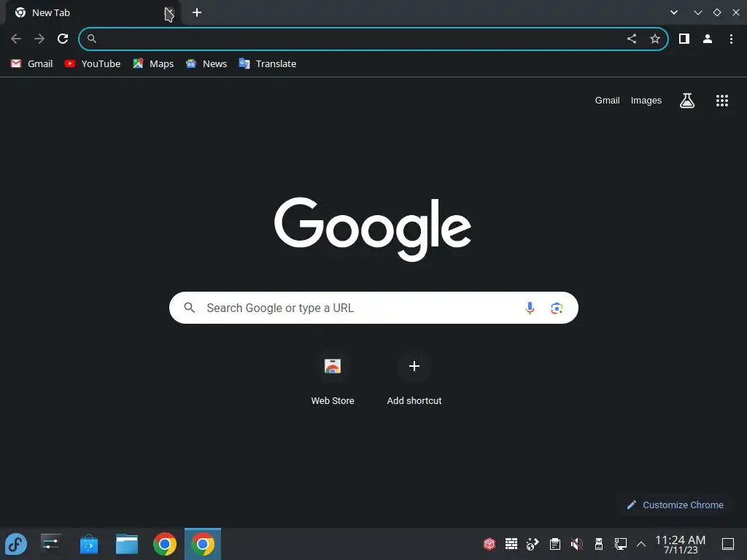The image size is (747, 560).
Task: Close the New Tab tab
Action: (x=170, y=13)
